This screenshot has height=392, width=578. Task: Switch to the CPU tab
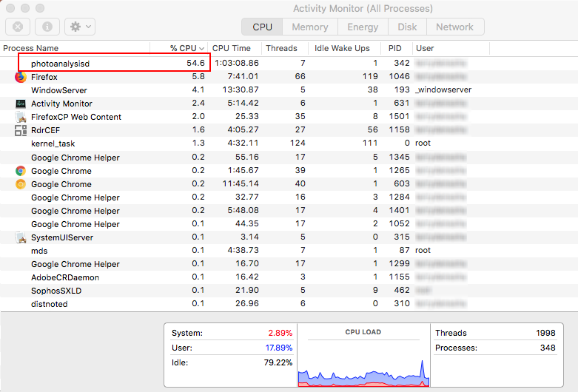(x=262, y=27)
